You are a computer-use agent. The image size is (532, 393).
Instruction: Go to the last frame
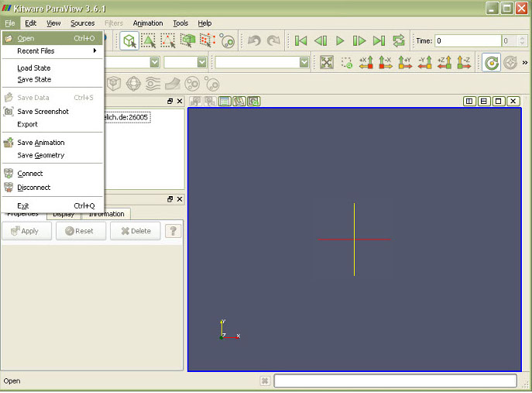(379, 40)
